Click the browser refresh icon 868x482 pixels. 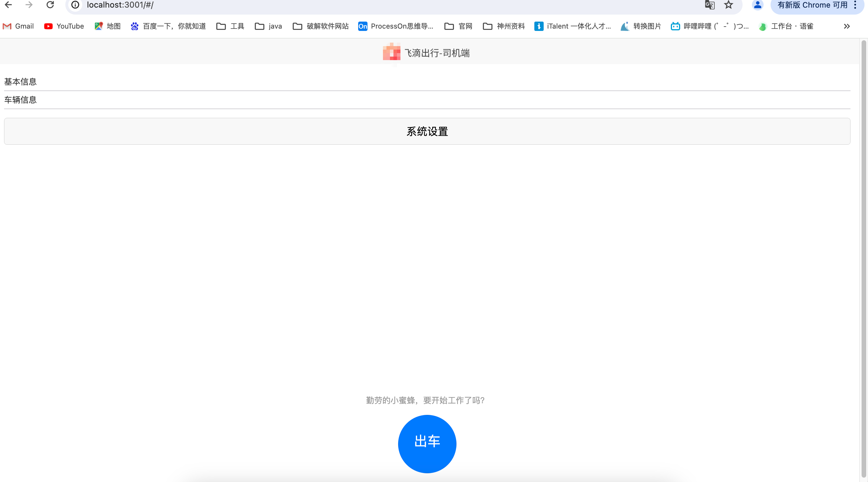point(50,5)
